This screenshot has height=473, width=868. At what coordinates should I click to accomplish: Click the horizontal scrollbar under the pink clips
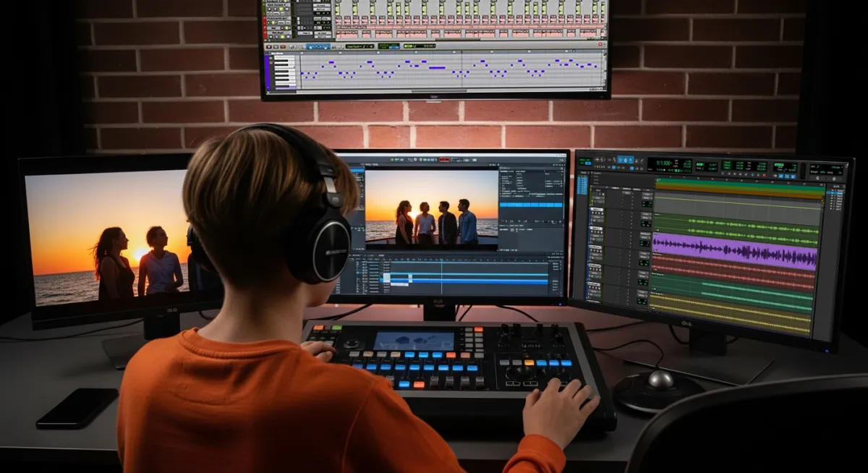click(457, 39)
